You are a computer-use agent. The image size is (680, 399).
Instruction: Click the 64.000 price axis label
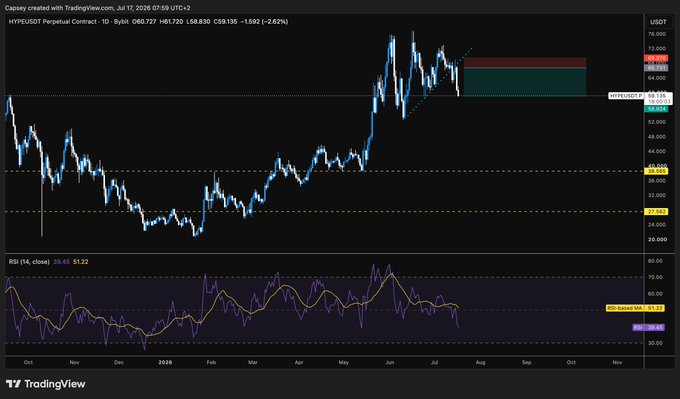click(657, 78)
